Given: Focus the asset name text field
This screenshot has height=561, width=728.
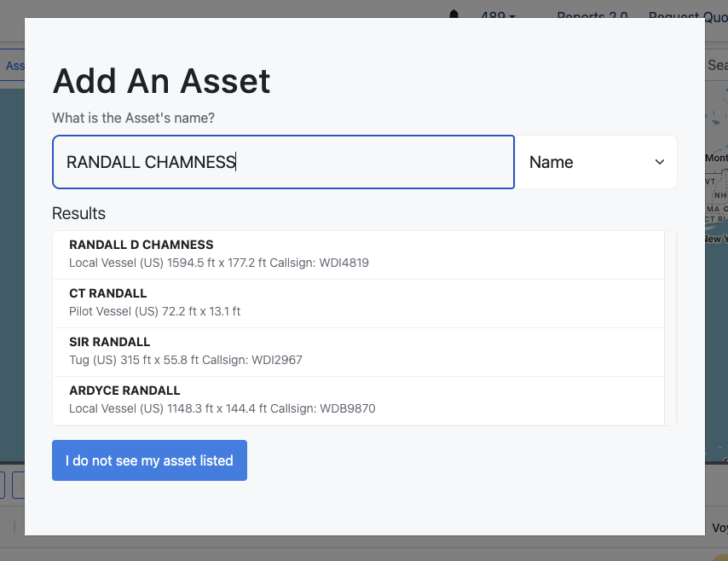Looking at the screenshot, I should (283, 162).
